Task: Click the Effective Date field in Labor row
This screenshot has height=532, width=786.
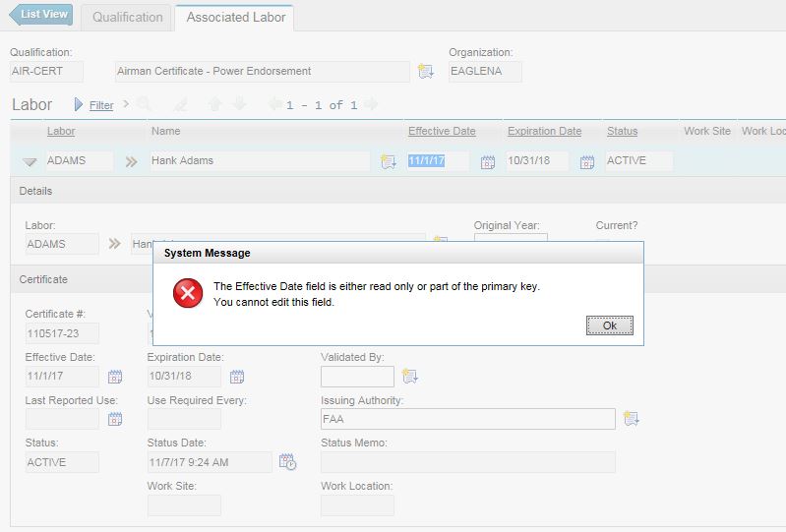Action: tap(438, 161)
